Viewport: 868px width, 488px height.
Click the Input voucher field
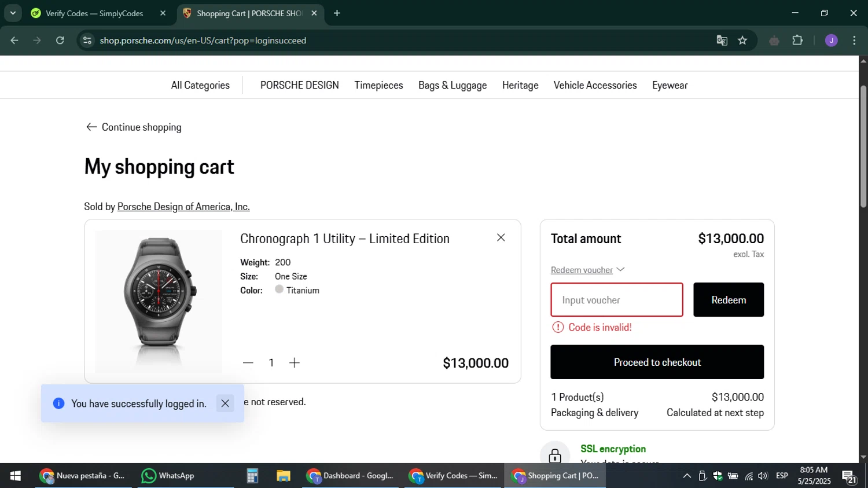click(617, 300)
